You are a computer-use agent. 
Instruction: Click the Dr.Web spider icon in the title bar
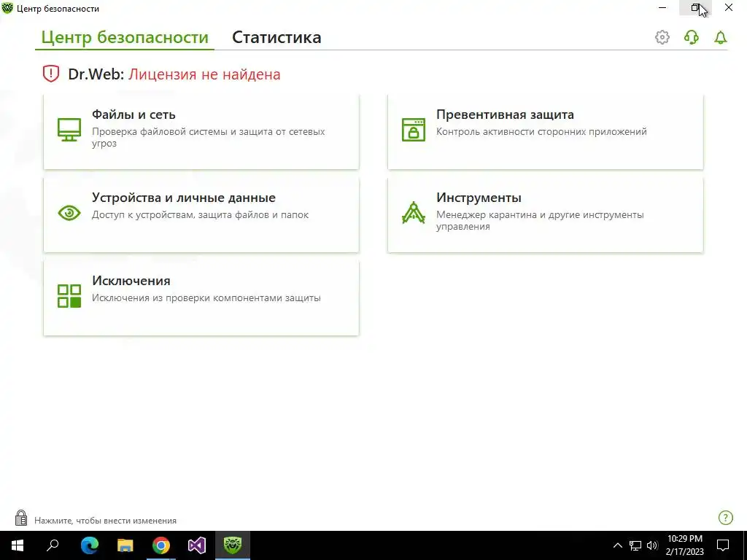pyautogui.click(x=7, y=8)
